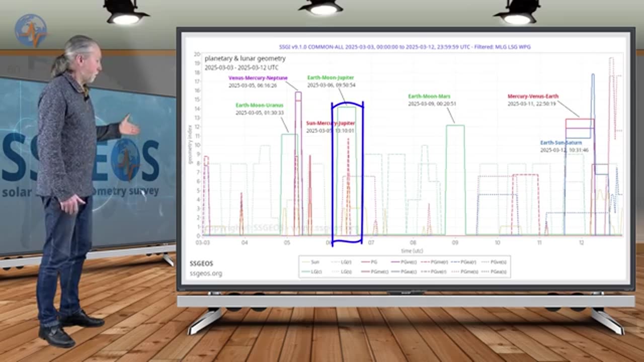Click the 11 tick on time axis
644x362 pixels.
pyautogui.click(x=539, y=243)
